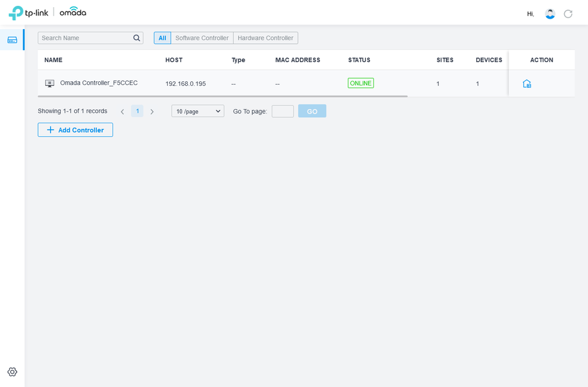The image size is (588, 387).
Task: Click the Hi, greeting text
Action: click(x=531, y=14)
